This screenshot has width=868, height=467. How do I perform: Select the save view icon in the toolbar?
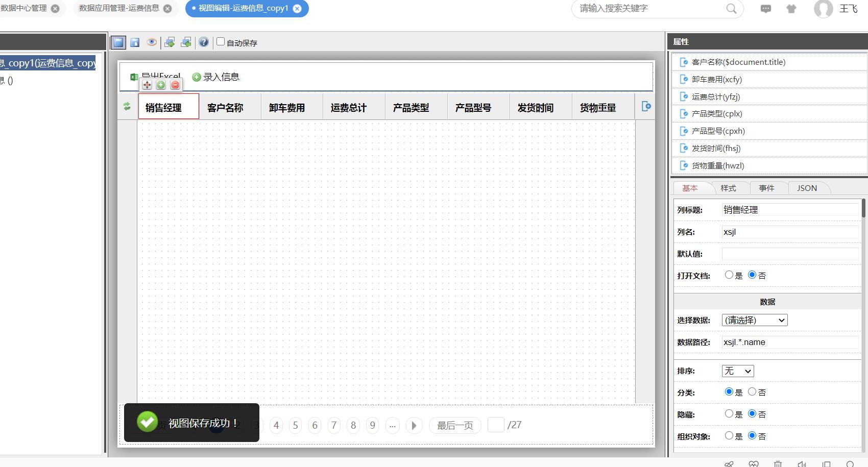tap(135, 42)
